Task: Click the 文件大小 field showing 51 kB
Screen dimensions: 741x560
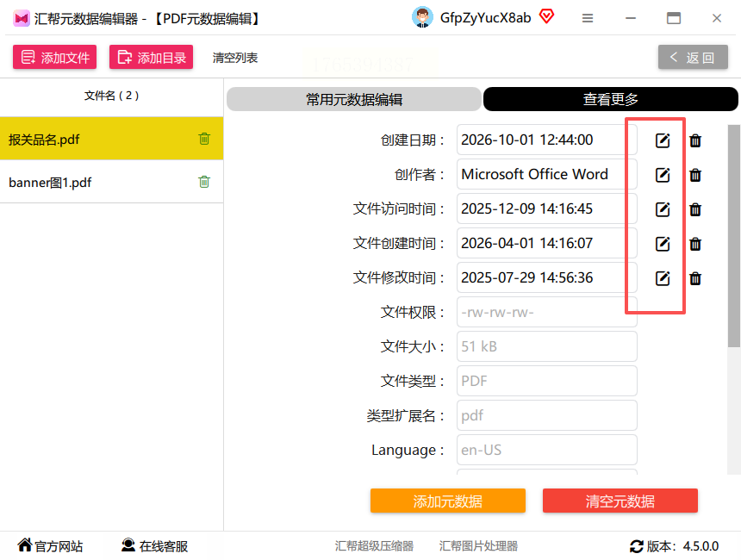Action: click(x=547, y=347)
